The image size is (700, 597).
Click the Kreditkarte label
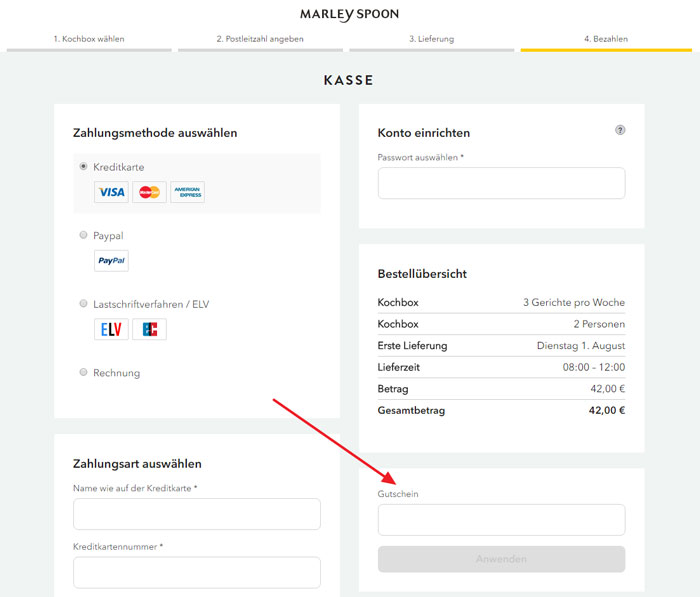click(119, 167)
